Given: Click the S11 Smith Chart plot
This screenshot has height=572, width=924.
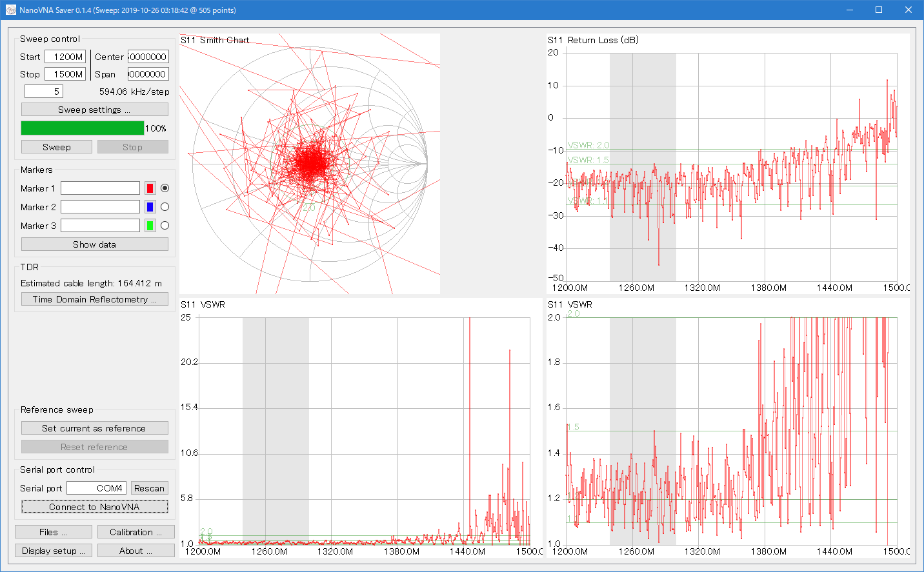Looking at the screenshot, I should pos(310,164).
